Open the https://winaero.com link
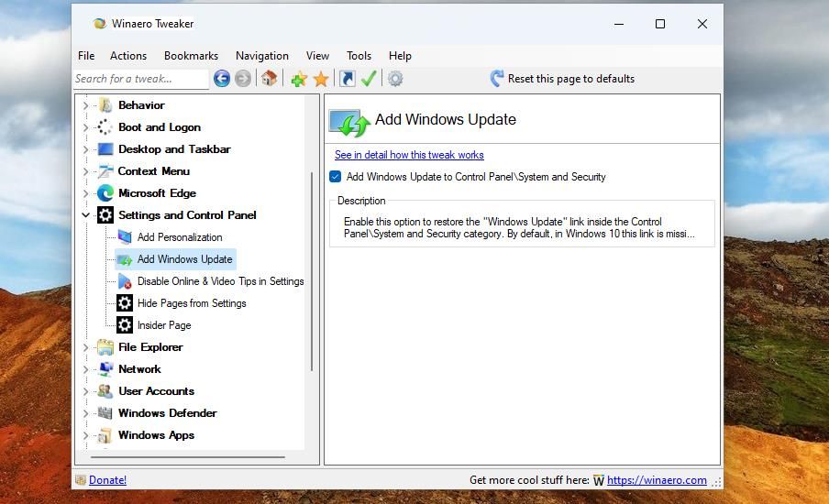 (x=657, y=479)
